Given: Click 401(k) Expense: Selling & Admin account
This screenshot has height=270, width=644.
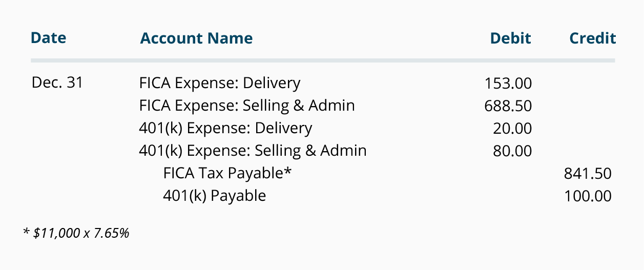Looking at the screenshot, I should tap(253, 151).
